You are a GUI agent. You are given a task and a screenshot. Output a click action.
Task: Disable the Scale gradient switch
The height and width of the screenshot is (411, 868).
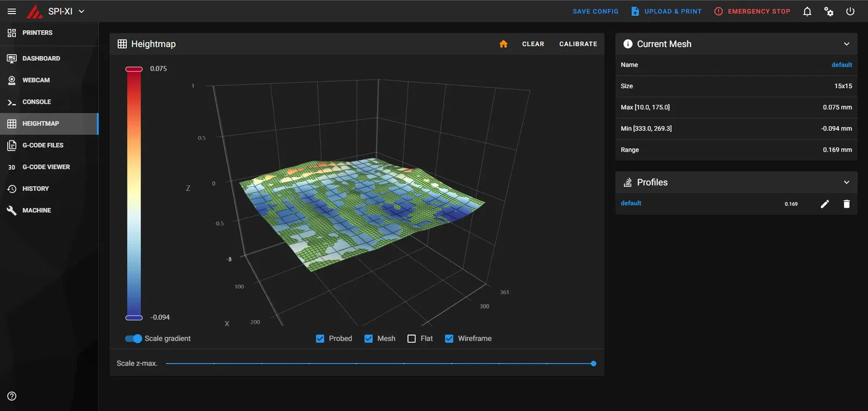[x=133, y=338]
